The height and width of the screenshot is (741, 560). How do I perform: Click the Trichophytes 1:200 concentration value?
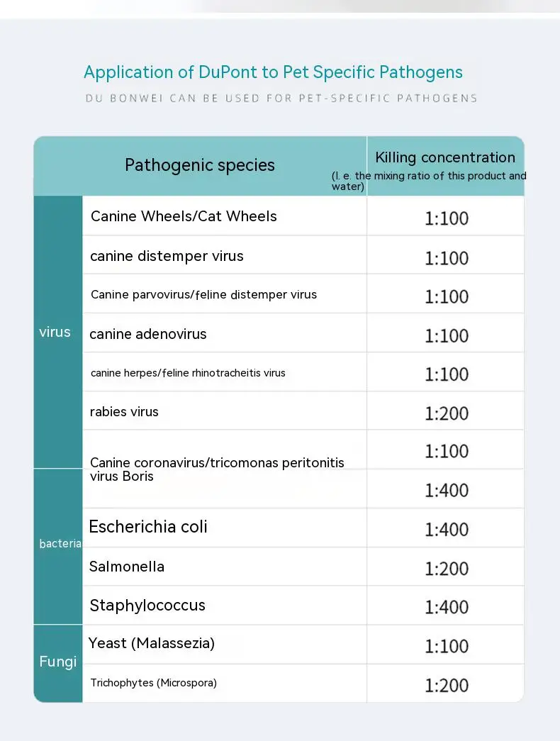[447, 685]
